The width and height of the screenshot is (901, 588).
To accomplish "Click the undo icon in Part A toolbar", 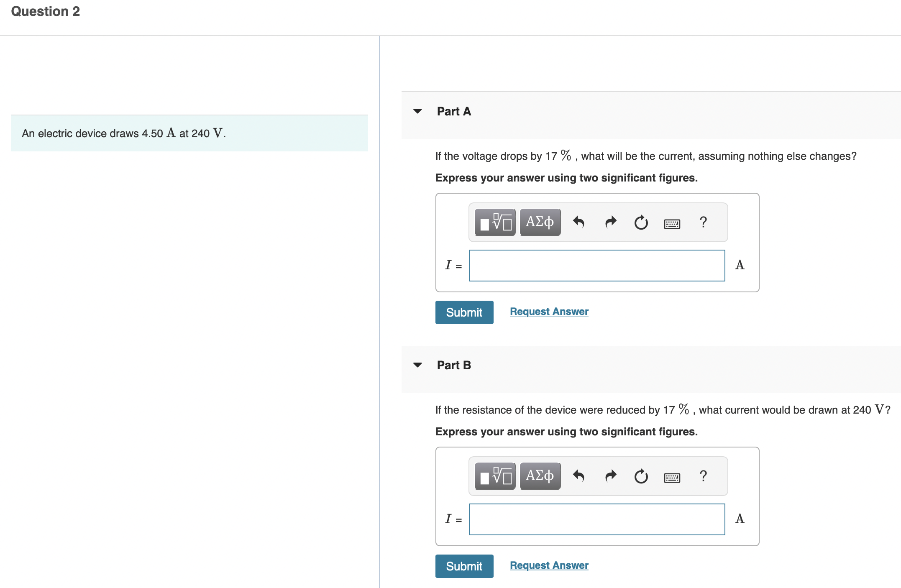I will [x=578, y=222].
